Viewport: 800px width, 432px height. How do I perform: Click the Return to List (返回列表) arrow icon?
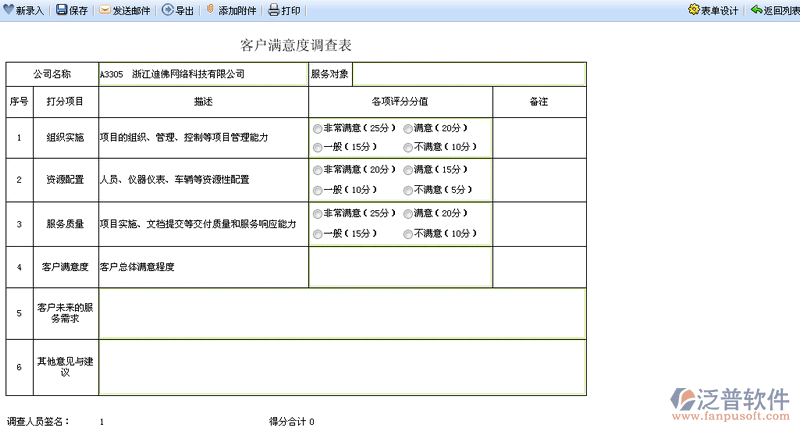(x=756, y=10)
